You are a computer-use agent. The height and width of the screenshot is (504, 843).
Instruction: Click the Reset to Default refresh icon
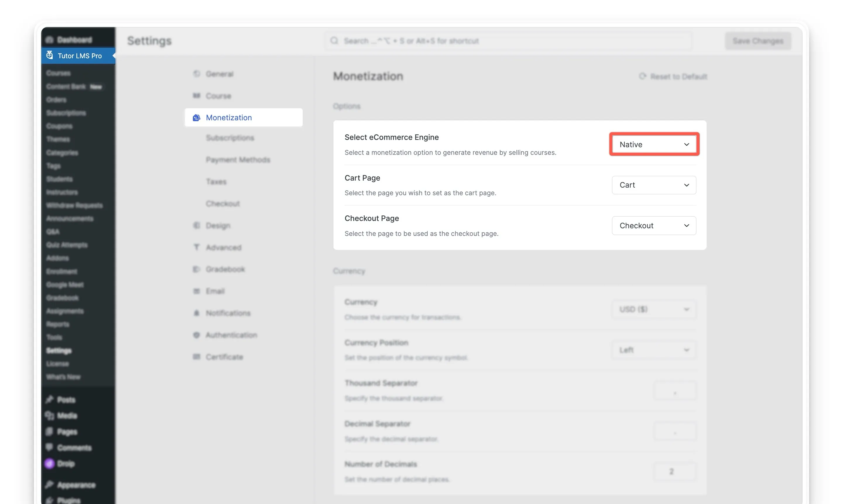[642, 76]
